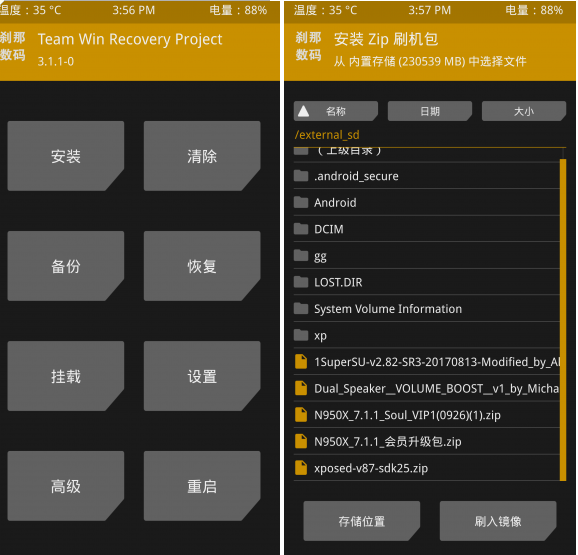Open the gg folder

point(426,255)
